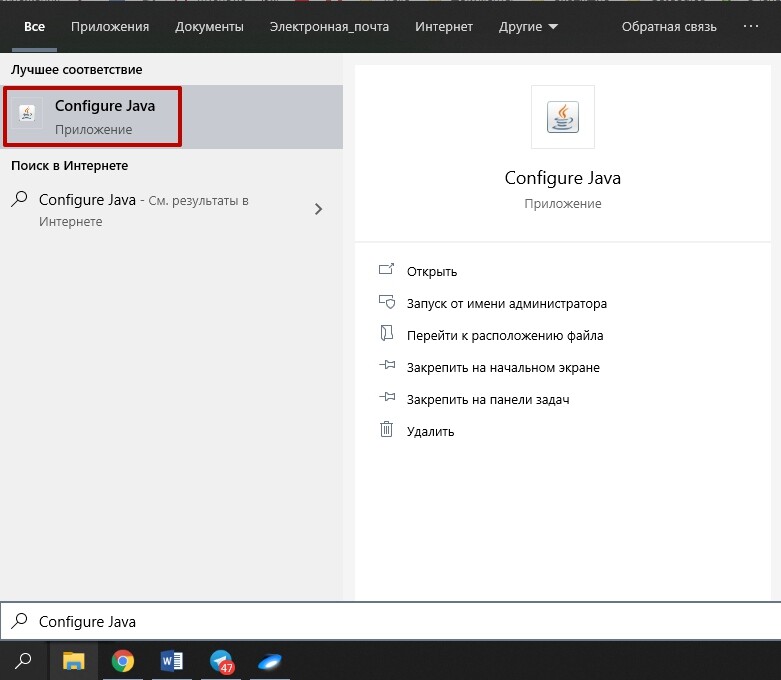
Task: Click the Configure Java search text field
Action: pos(390,621)
